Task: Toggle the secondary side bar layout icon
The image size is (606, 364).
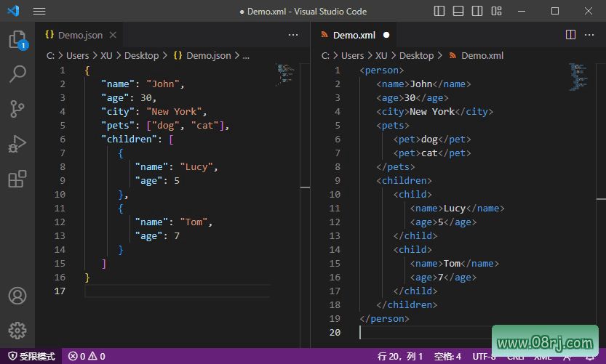Action: point(477,11)
